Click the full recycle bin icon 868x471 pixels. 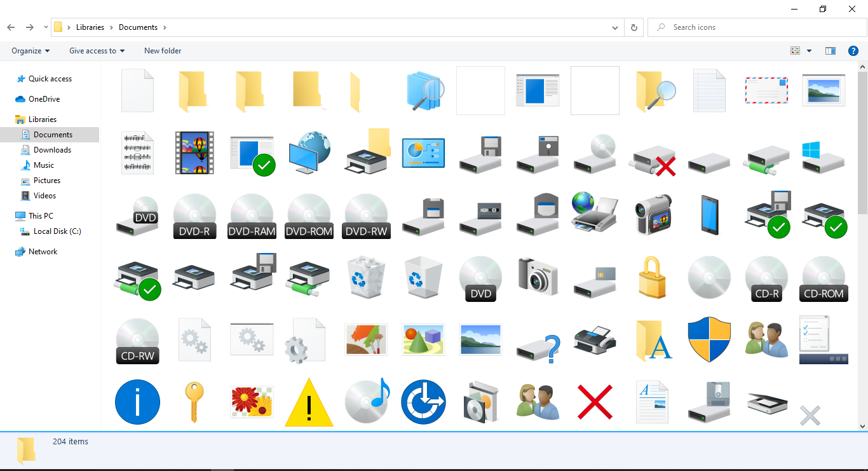click(x=366, y=278)
